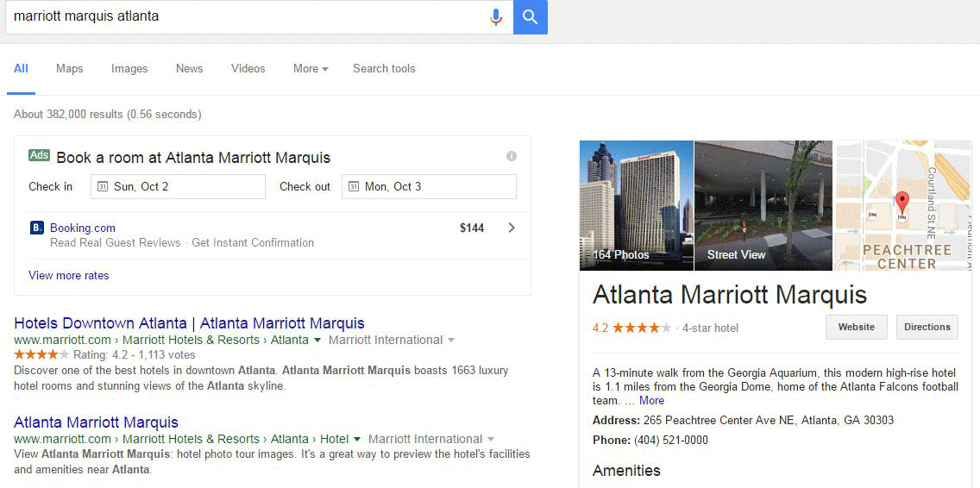Switch to the News tab
980x488 pixels.
click(x=190, y=69)
